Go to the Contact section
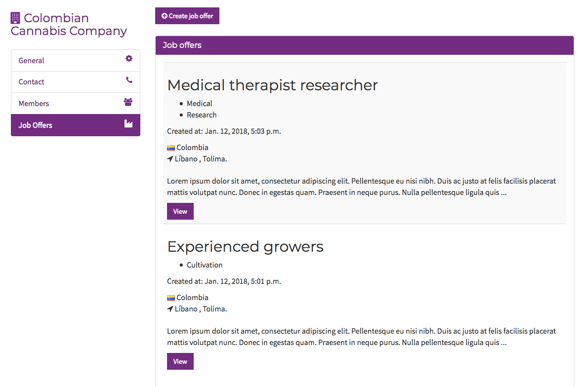The height and width of the screenshot is (387, 588). [x=32, y=82]
